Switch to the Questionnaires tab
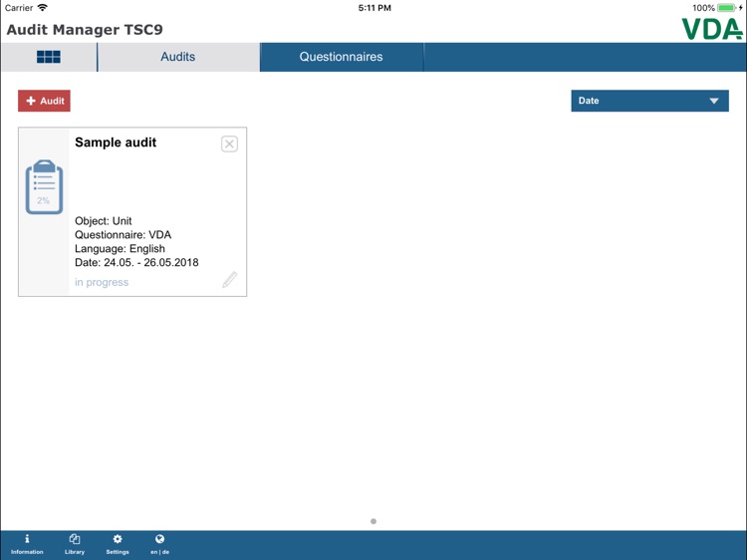Screen dimensions: 747x560 341,57
